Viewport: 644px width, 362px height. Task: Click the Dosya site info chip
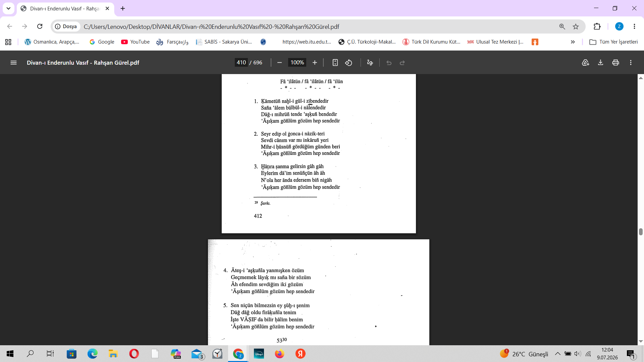[x=66, y=26]
